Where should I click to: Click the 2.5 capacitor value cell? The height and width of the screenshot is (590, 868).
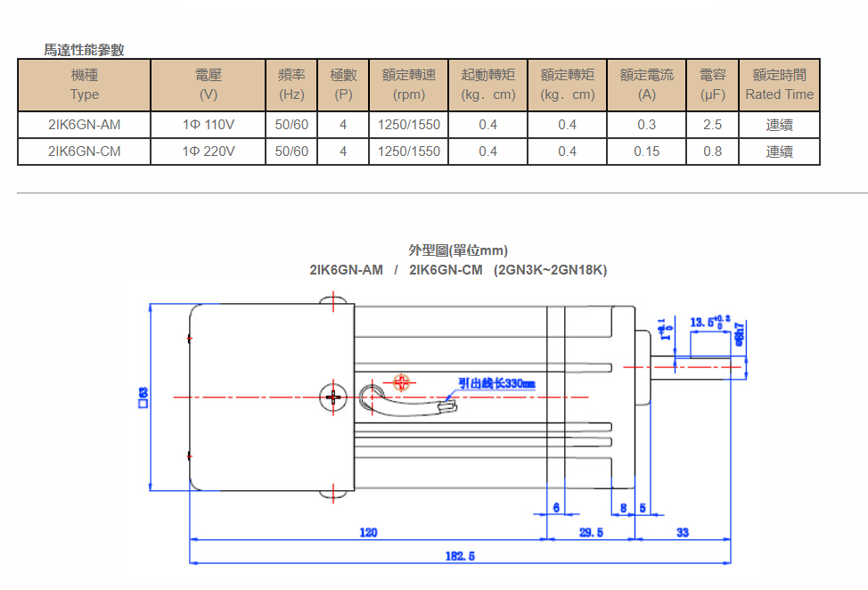(x=712, y=125)
